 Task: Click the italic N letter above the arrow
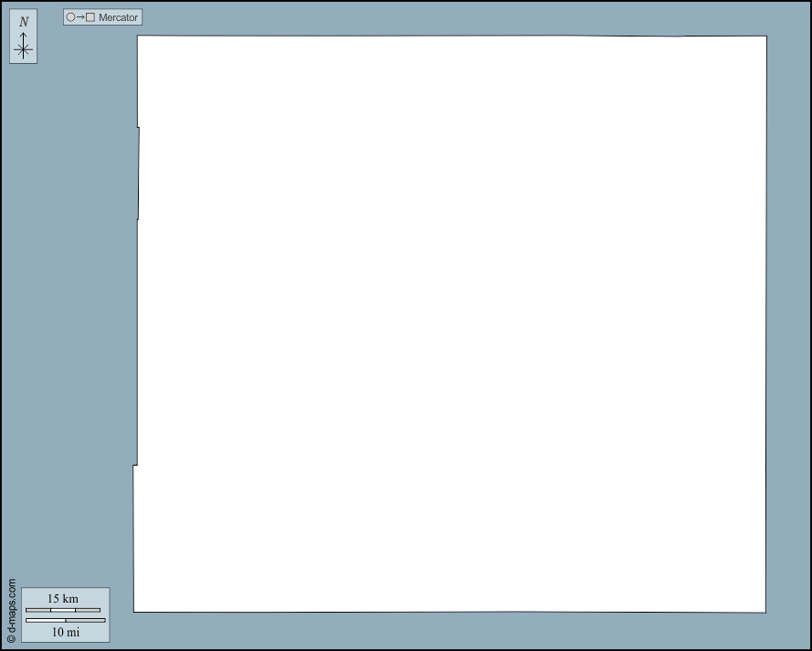[24, 22]
